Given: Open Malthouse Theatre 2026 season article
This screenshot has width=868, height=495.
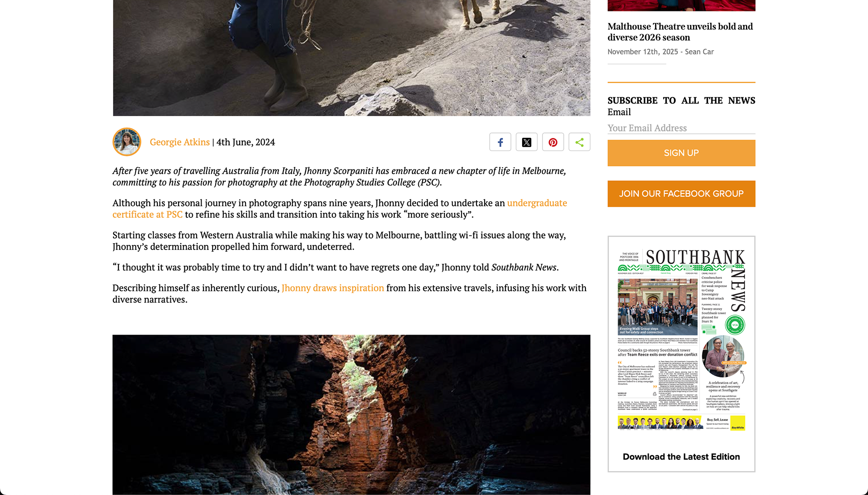Looking at the screenshot, I should [x=680, y=32].
